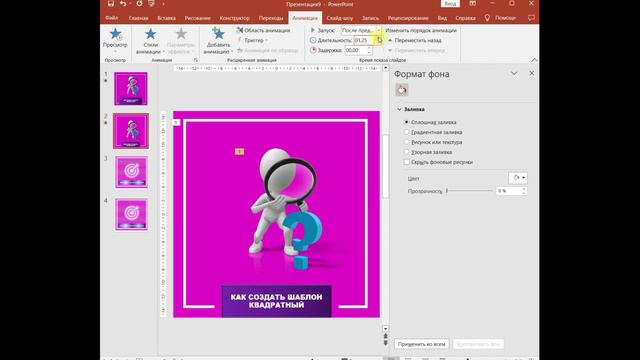
Task: Click the Вход sign-in button
Action: (450, 4)
